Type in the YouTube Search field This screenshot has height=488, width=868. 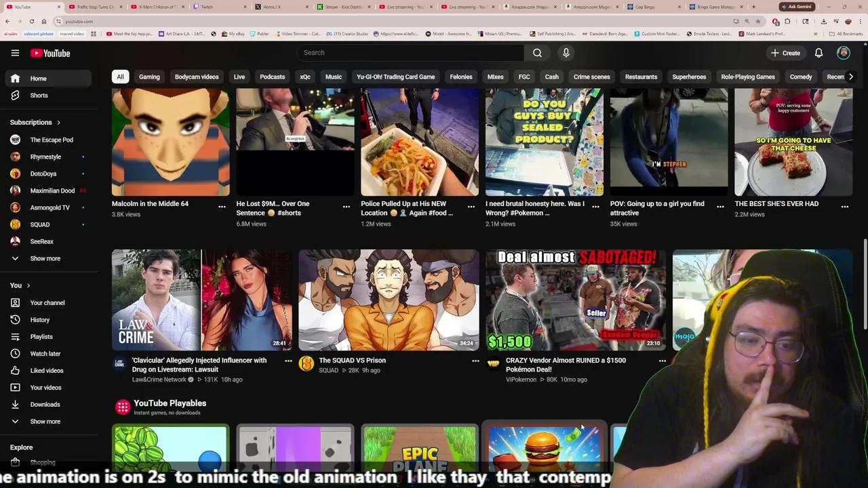[410, 53]
